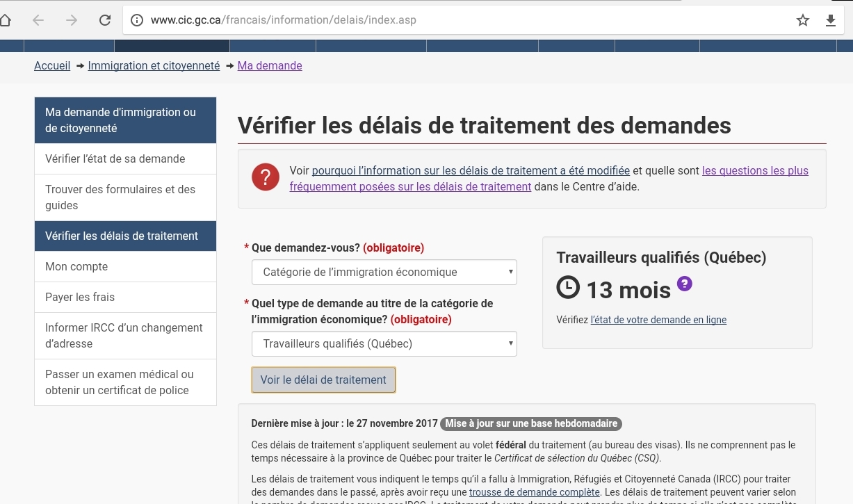Bookmark page with star icon
Image resolution: width=853 pixels, height=504 pixels.
pyautogui.click(x=803, y=20)
